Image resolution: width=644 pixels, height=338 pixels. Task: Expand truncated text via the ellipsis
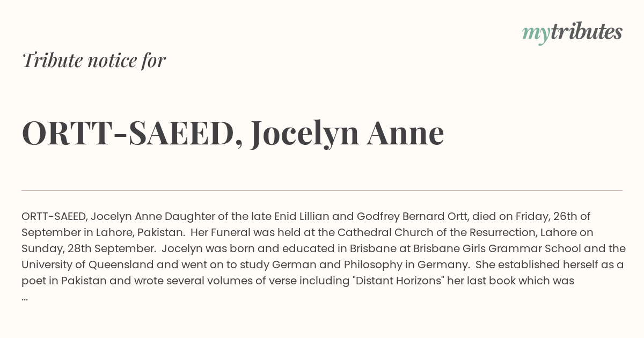pyautogui.click(x=25, y=297)
